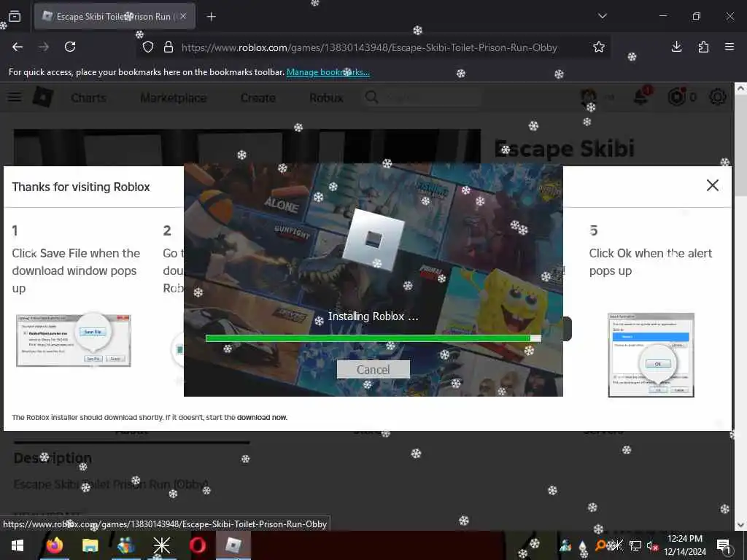Cancel the Roblox installation
This screenshot has height=560, width=747.
tap(373, 370)
